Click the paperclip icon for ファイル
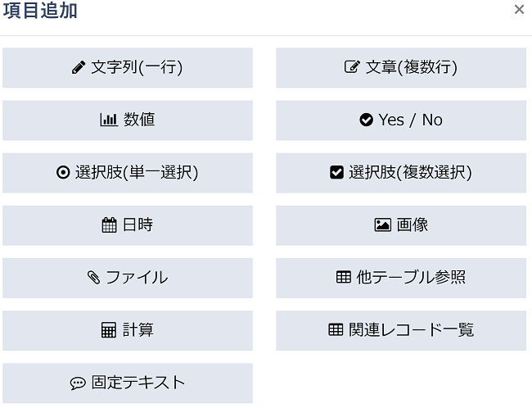 coord(93,278)
